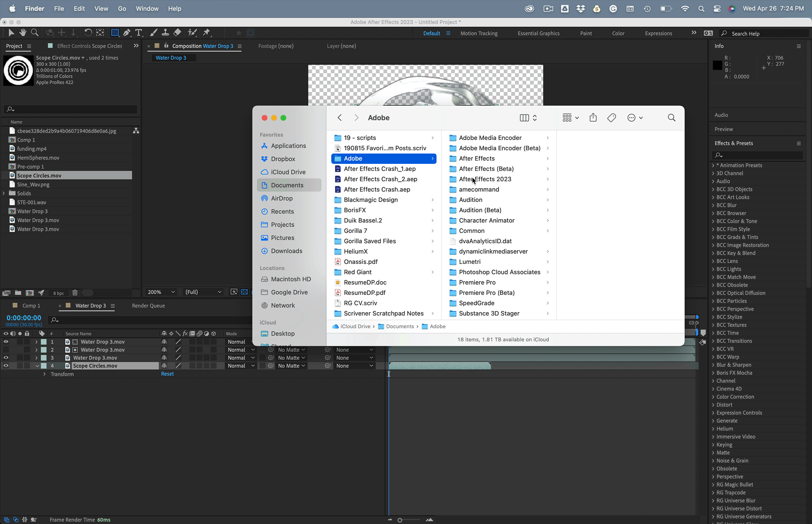Select the Eraser tool

[x=177, y=32]
